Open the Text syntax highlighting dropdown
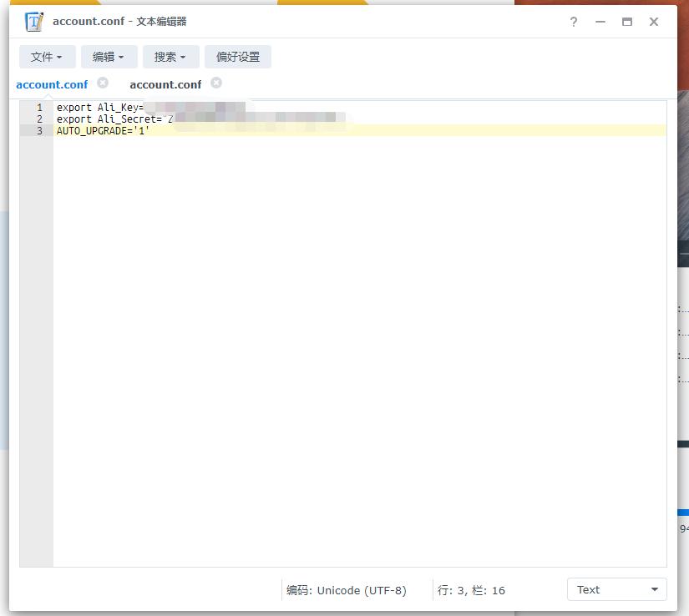The width and height of the screenshot is (689, 616). point(616,589)
